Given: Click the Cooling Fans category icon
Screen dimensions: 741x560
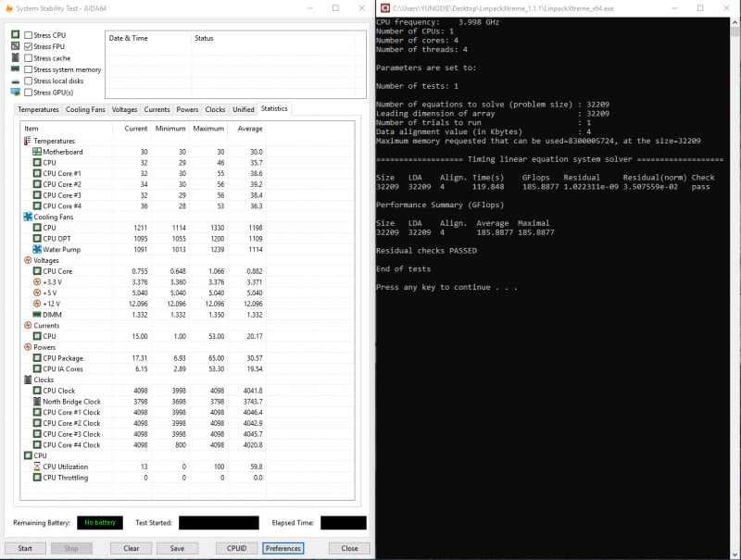Looking at the screenshot, I should tap(27, 217).
